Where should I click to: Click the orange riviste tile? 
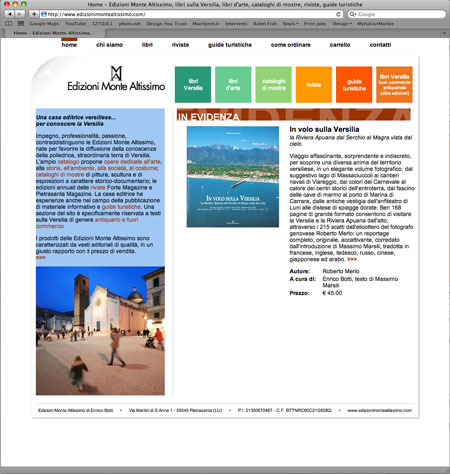[314, 85]
